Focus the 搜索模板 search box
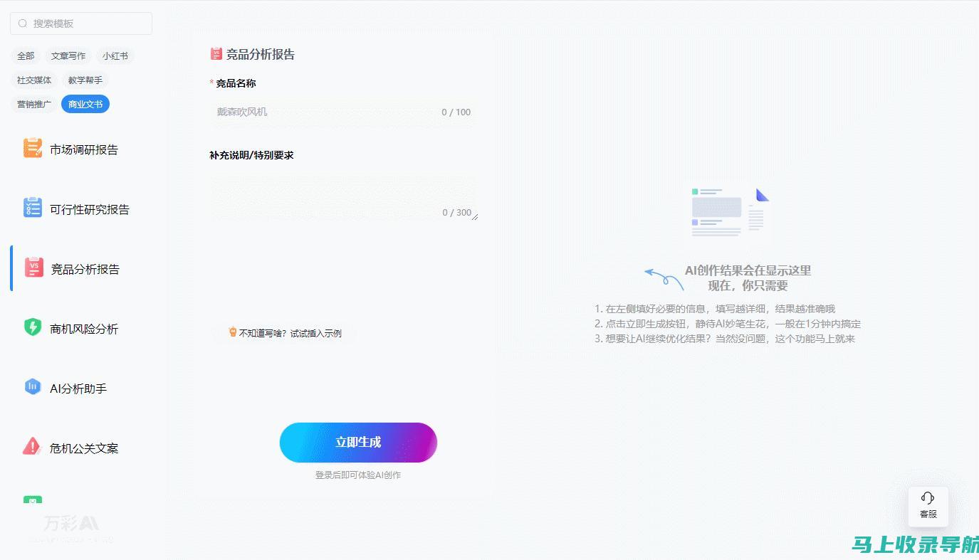 [81, 23]
